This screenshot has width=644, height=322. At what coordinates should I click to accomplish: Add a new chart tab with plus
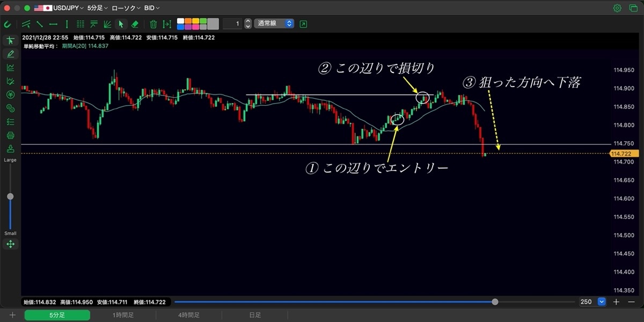coord(12,315)
